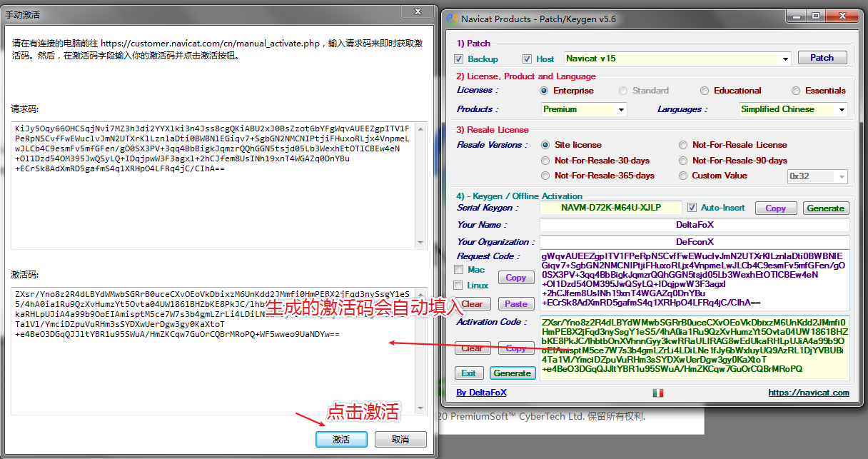Image resolution: width=868 pixels, height=459 pixels.
Task: Toggle the Mac checkbox
Action: point(459,270)
